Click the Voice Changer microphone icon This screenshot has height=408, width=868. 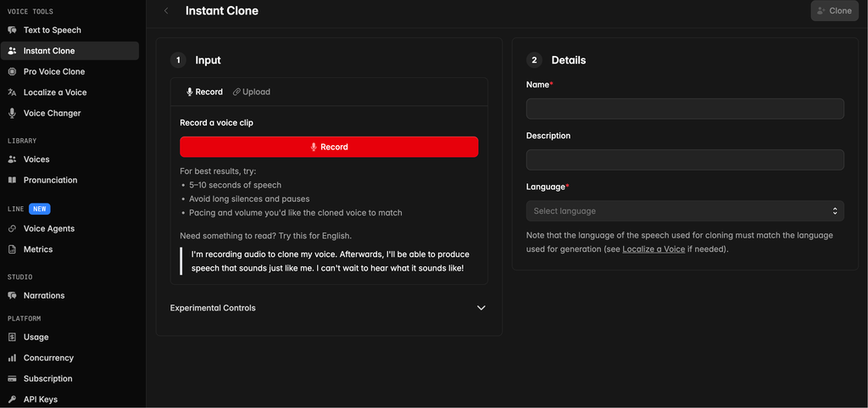coord(12,114)
